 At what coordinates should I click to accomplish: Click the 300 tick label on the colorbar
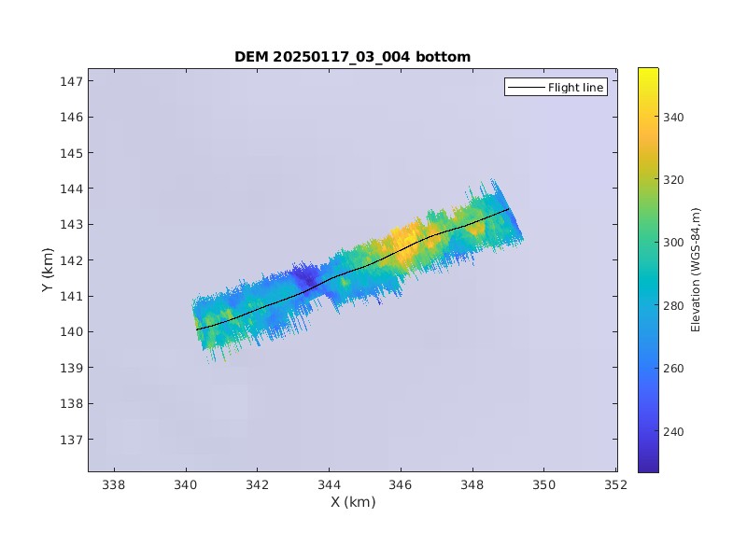pos(675,243)
